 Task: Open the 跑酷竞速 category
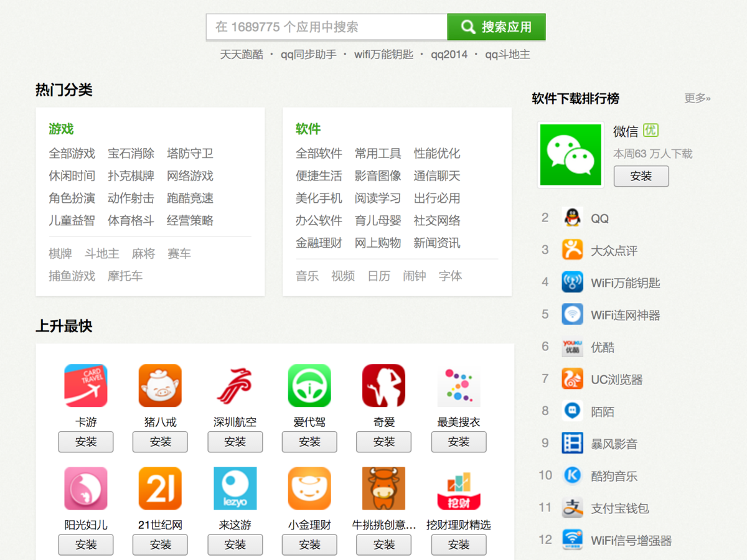point(190,198)
